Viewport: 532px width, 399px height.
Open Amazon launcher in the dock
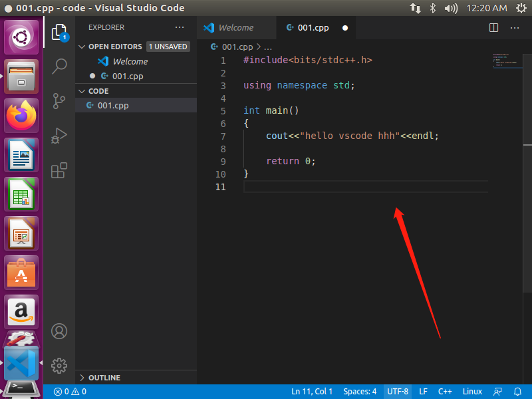(21, 312)
